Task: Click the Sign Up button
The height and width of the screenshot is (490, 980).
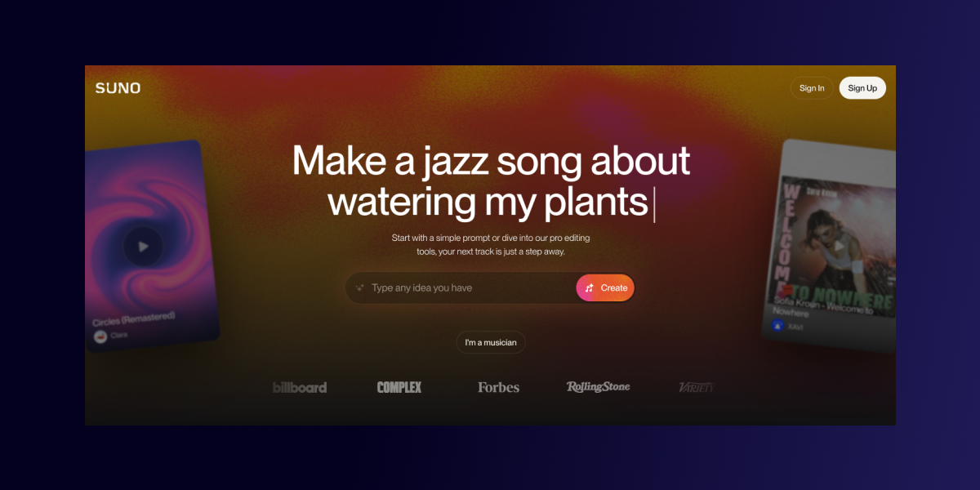Action: (x=862, y=88)
